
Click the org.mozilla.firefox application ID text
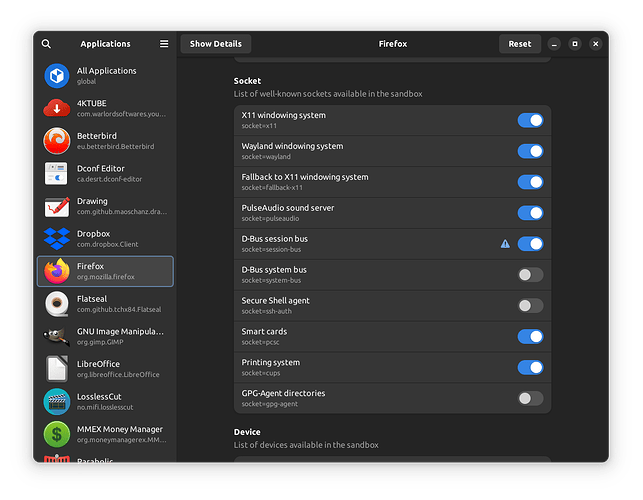pos(106,277)
